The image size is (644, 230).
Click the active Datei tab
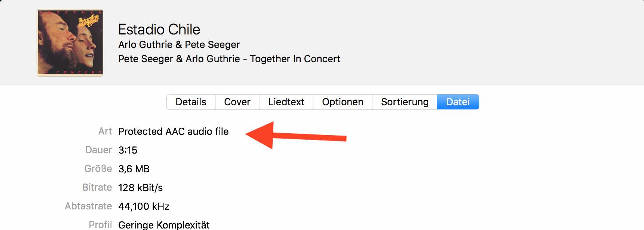(x=458, y=102)
